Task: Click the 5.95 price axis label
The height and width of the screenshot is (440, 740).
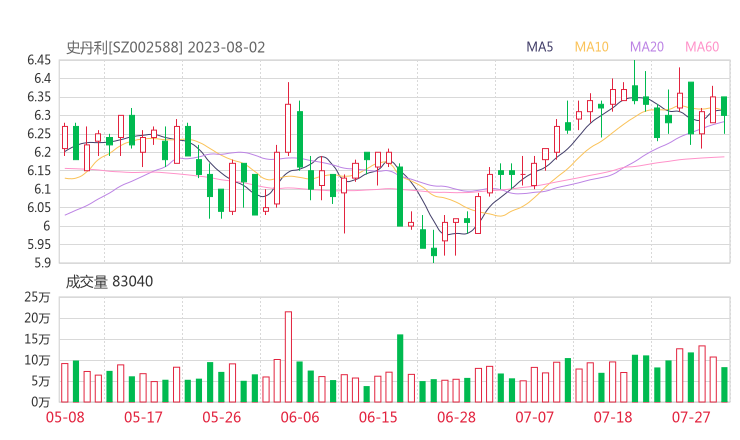Action: pos(39,245)
